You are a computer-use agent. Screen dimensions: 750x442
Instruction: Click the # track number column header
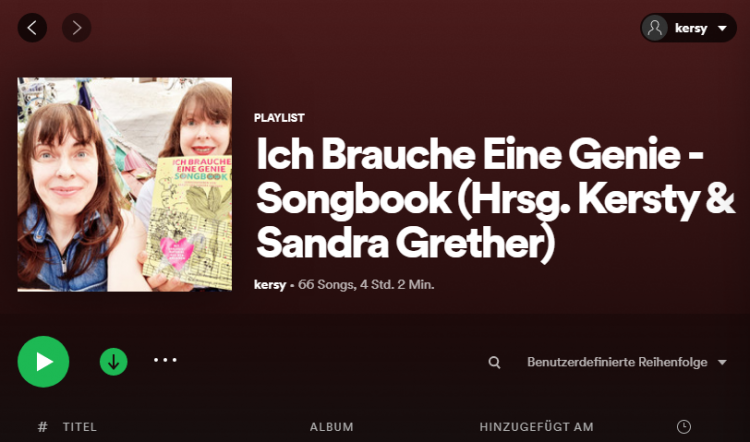pos(43,427)
